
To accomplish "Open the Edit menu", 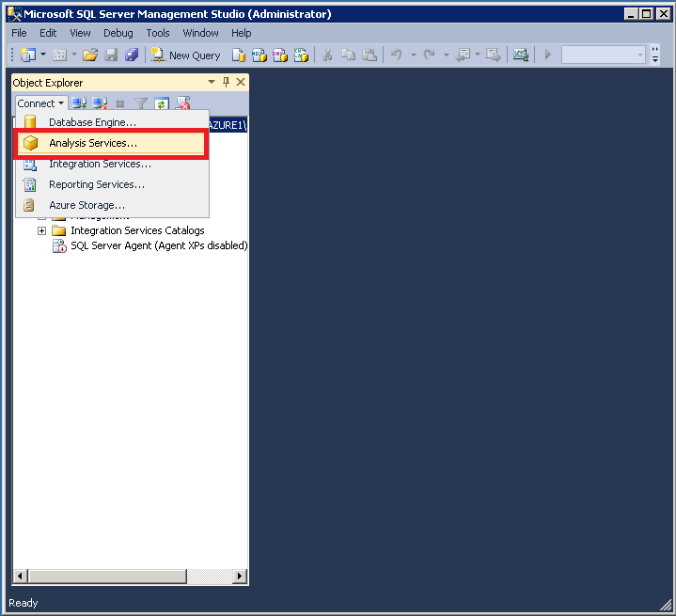I will (x=48, y=33).
